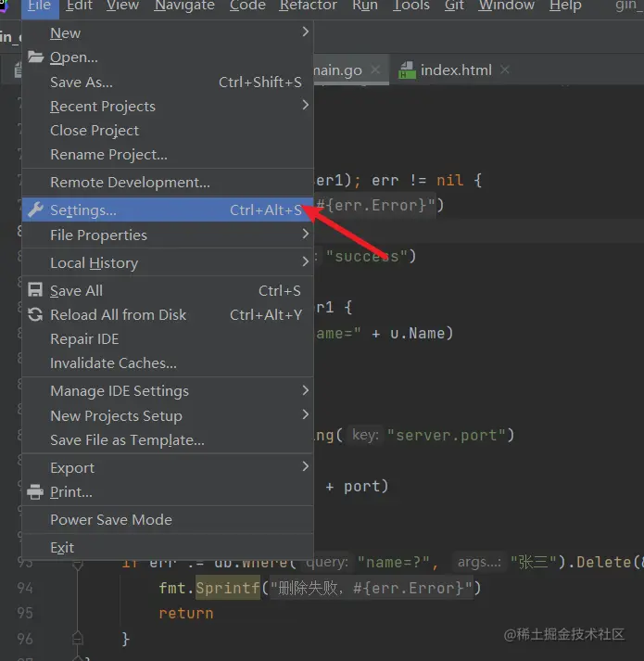644x661 pixels.
Task: Open the Navigate menu
Action: click(184, 6)
